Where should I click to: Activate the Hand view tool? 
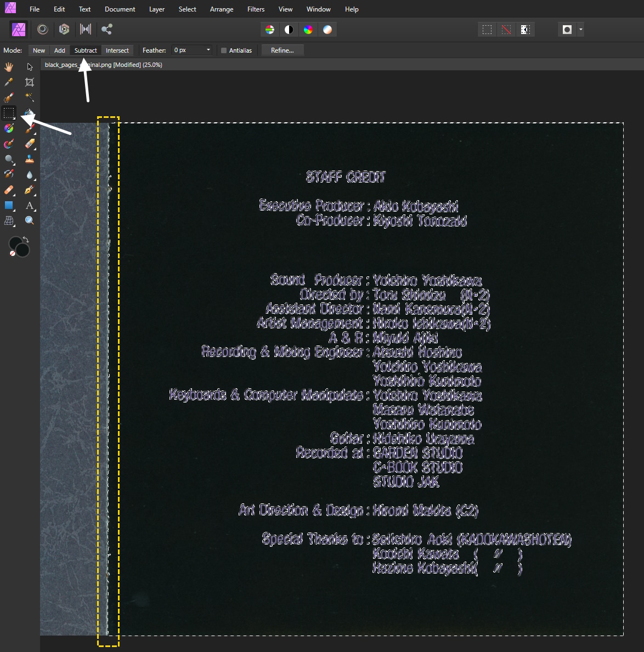click(x=9, y=67)
